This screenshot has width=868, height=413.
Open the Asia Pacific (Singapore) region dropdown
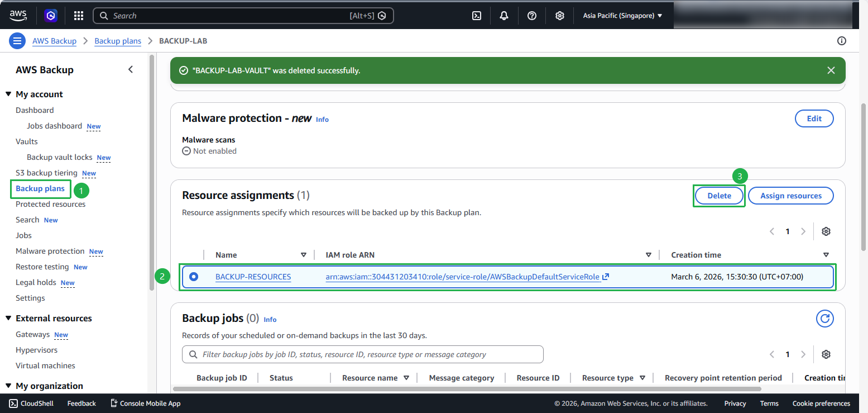(x=622, y=16)
